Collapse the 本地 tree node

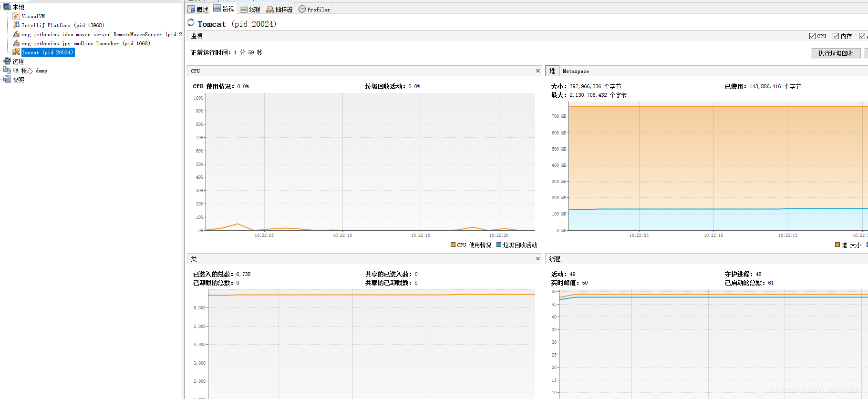point(1,7)
